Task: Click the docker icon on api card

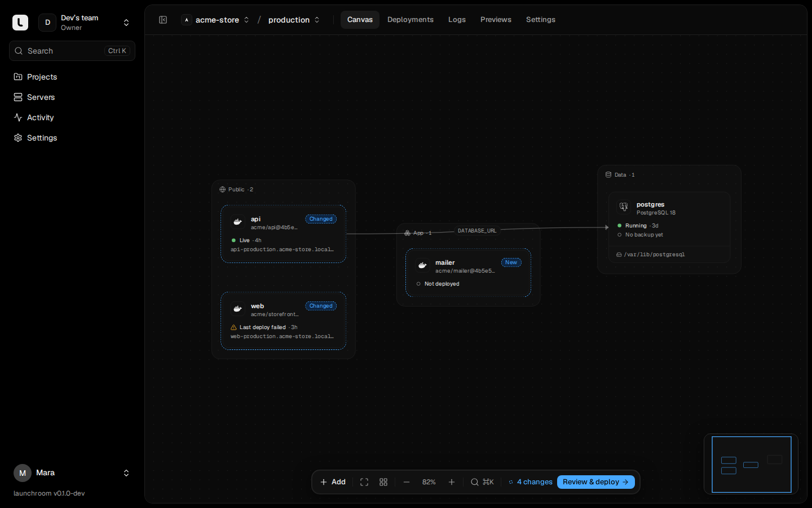Action: point(238,222)
